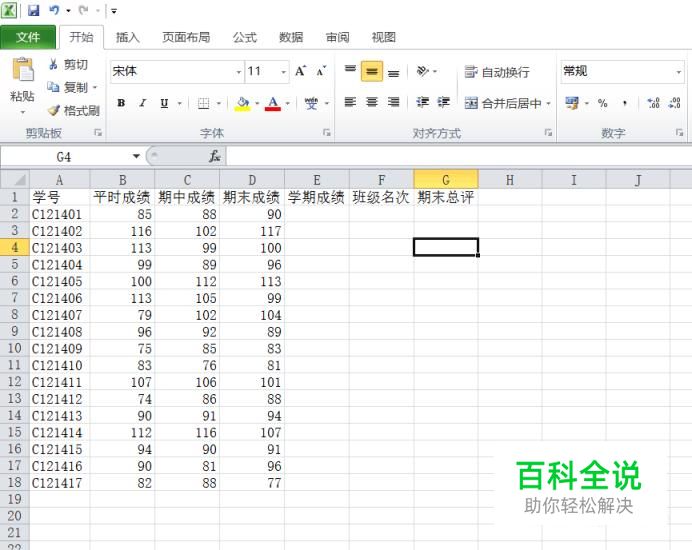Toggle Wrap Text (自动换行)
692x550 pixels.
(x=497, y=72)
